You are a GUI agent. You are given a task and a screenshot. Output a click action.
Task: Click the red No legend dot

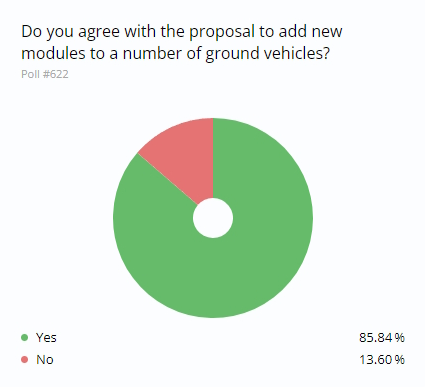point(25,359)
